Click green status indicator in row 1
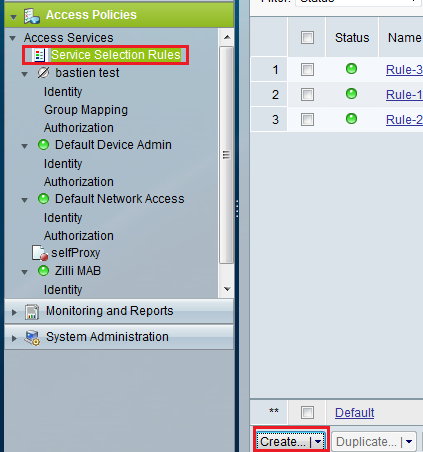The width and height of the screenshot is (423, 452). pos(351,69)
